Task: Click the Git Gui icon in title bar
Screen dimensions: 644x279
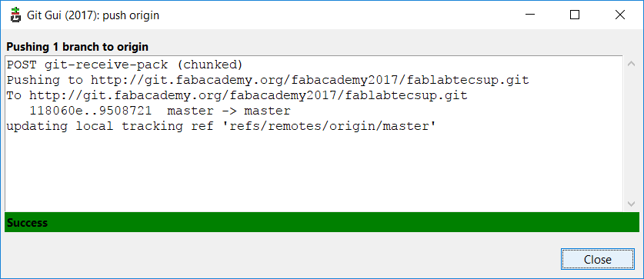Action: coord(15,15)
